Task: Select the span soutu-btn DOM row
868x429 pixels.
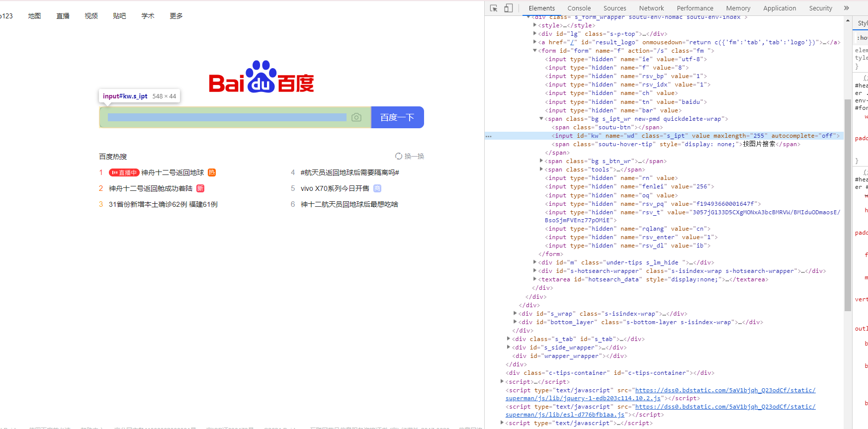Action: pyautogui.click(x=607, y=127)
